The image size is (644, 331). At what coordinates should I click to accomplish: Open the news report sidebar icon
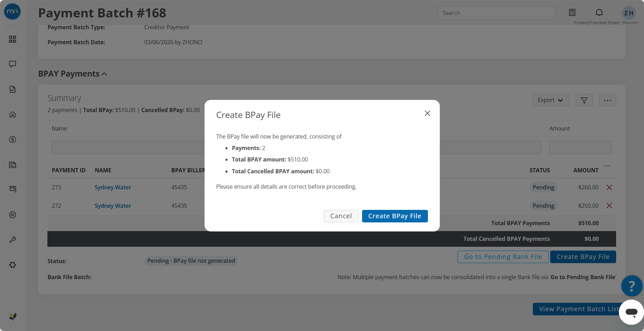[13, 165]
